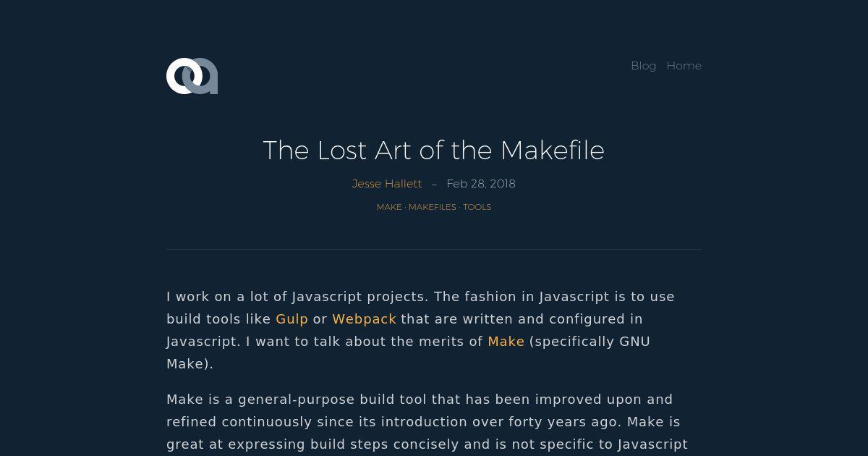The image size is (868, 456).
Task: Click the article title 'The Lost Art of the Makefile'
Action: pyautogui.click(x=434, y=151)
